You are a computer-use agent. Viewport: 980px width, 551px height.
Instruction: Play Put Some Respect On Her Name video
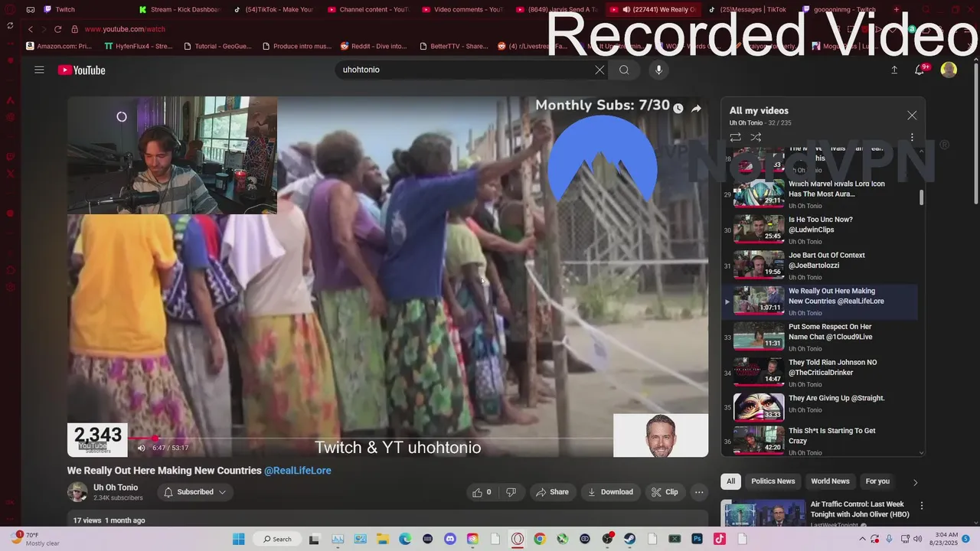(x=819, y=337)
